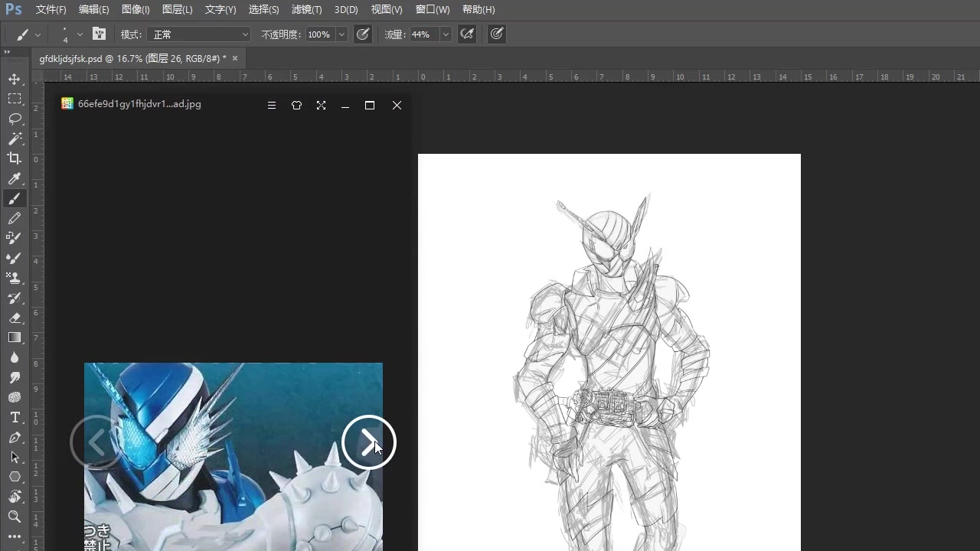This screenshot has width=980, height=551.
Task: Open the 选择(S) menu
Action: [264, 10]
